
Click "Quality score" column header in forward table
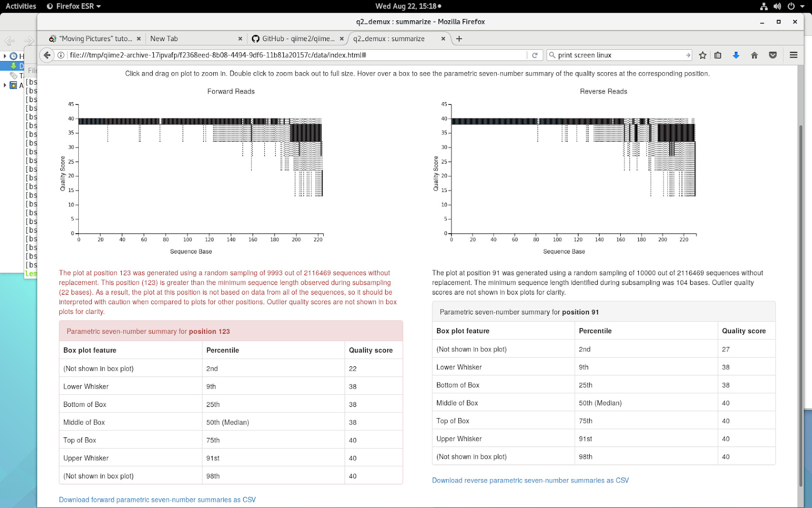coord(370,351)
